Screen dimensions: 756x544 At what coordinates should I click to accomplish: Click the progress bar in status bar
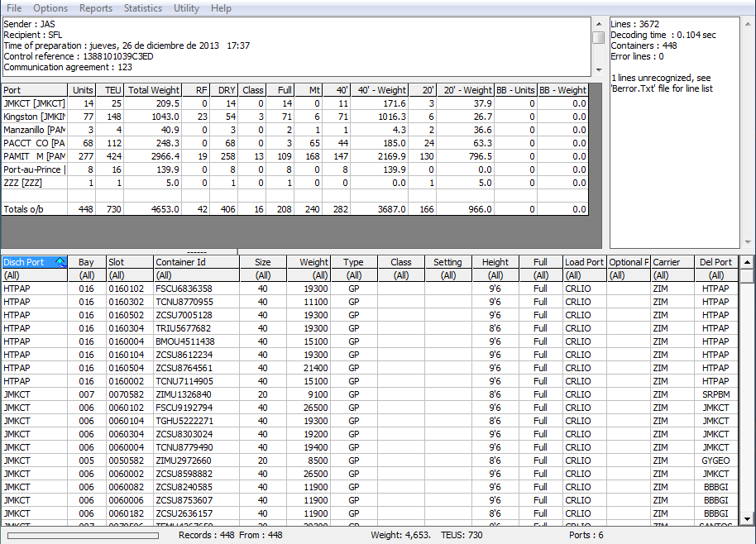[x=83, y=536]
